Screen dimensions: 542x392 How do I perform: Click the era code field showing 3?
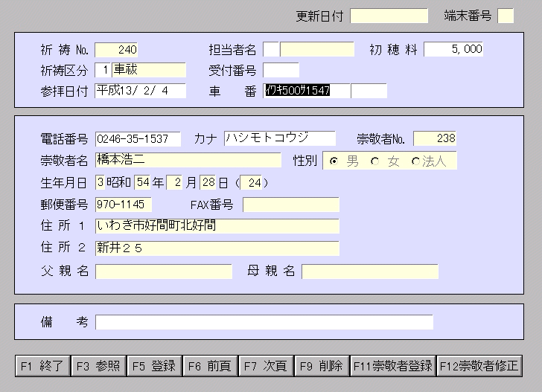(101, 182)
